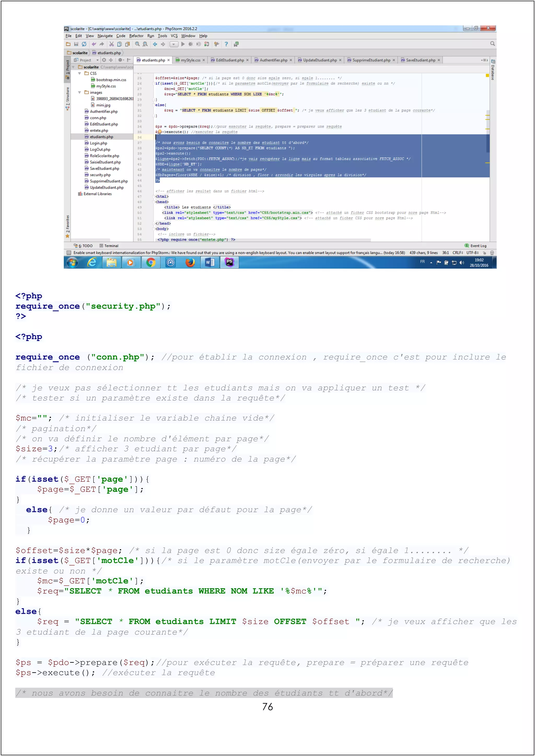Click the scolarite breadcrumb
Image resolution: width=535 pixels, height=756 pixels.
pos(77,53)
